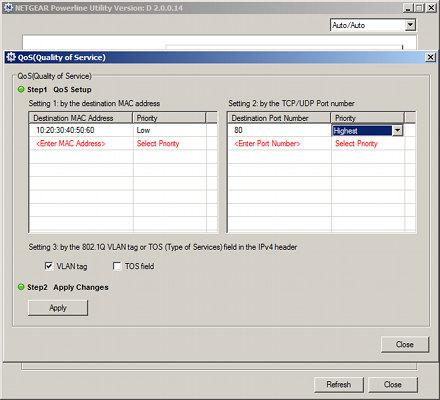The width and height of the screenshot is (440, 400).
Task: Click the QoS dialog gear icon
Action: click(11, 57)
